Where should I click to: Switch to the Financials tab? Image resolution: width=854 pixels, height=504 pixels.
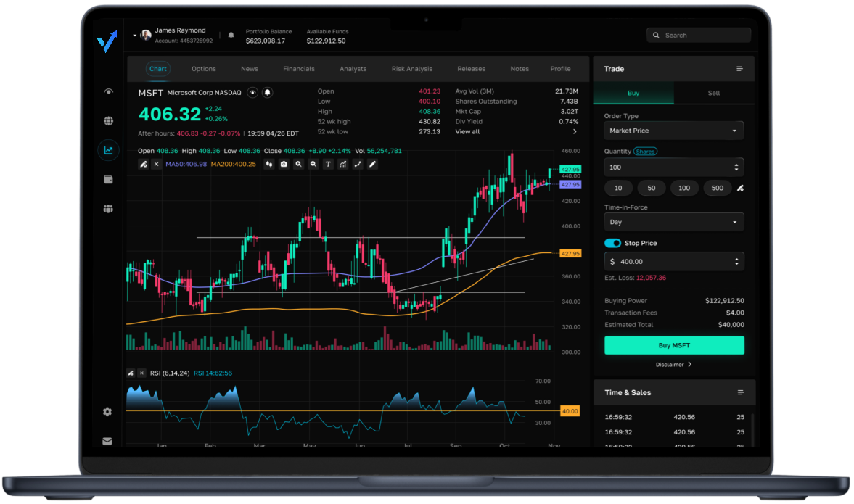(298, 69)
